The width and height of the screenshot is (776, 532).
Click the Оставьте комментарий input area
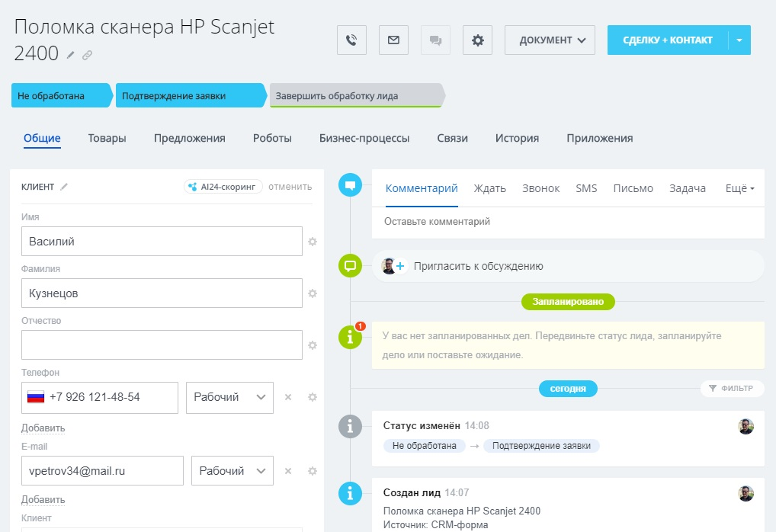pos(568,223)
